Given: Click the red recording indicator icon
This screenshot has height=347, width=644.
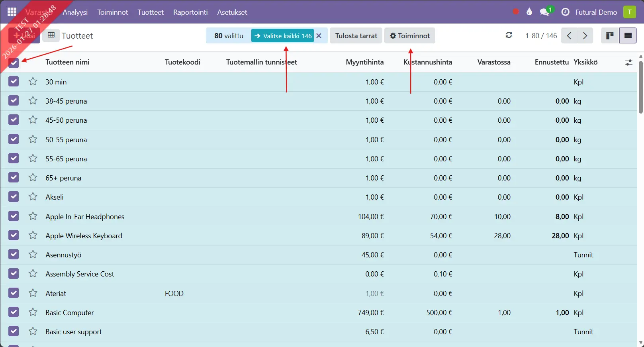Looking at the screenshot, I should click(x=516, y=12).
